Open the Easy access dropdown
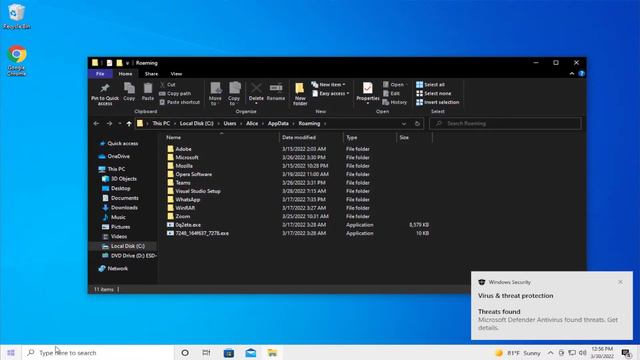The height and width of the screenshot is (360, 640). point(330,93)
